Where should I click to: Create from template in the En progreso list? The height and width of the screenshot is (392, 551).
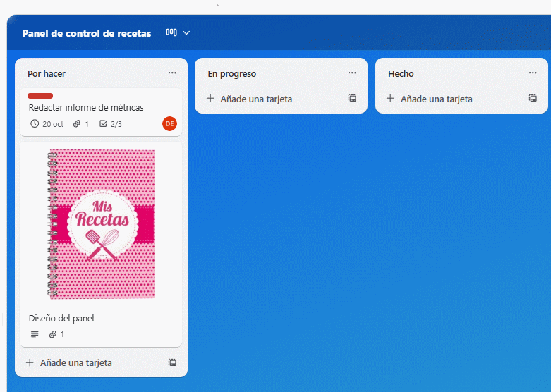point(352,99)
